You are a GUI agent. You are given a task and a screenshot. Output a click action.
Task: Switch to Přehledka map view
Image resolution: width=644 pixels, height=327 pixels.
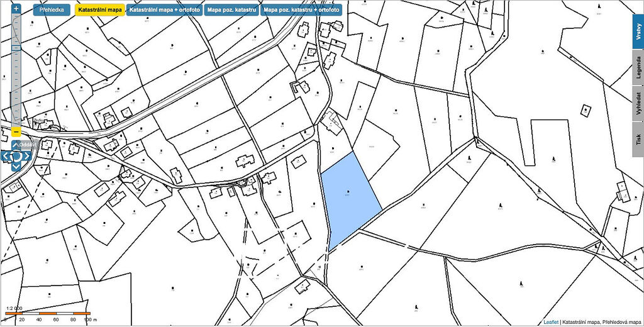click(x=52, y=10)
